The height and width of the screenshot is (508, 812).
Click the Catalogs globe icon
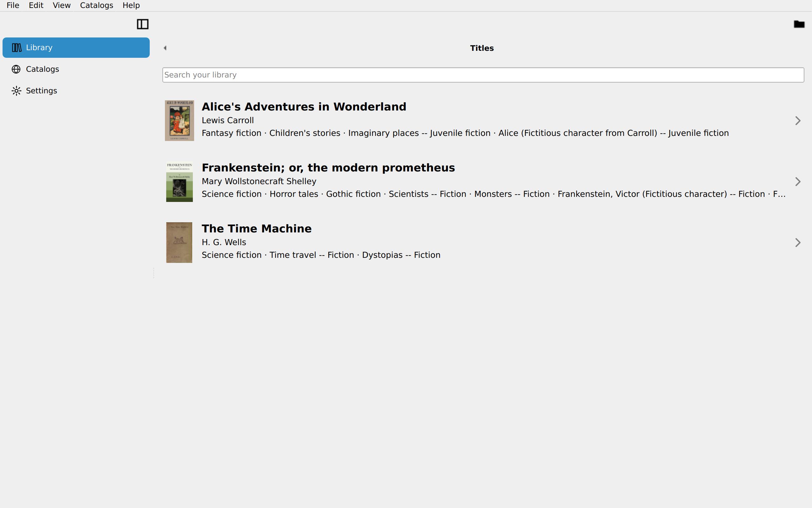point(16,69)
